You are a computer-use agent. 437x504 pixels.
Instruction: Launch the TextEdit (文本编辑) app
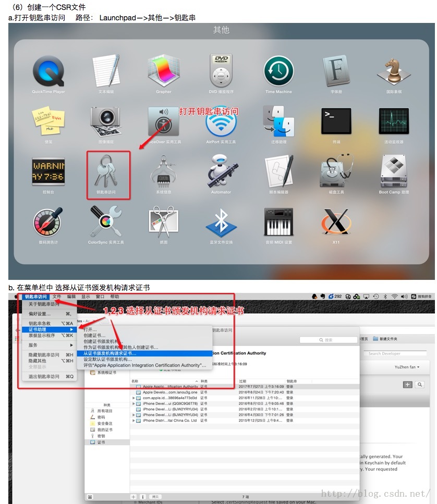(106, 70)
